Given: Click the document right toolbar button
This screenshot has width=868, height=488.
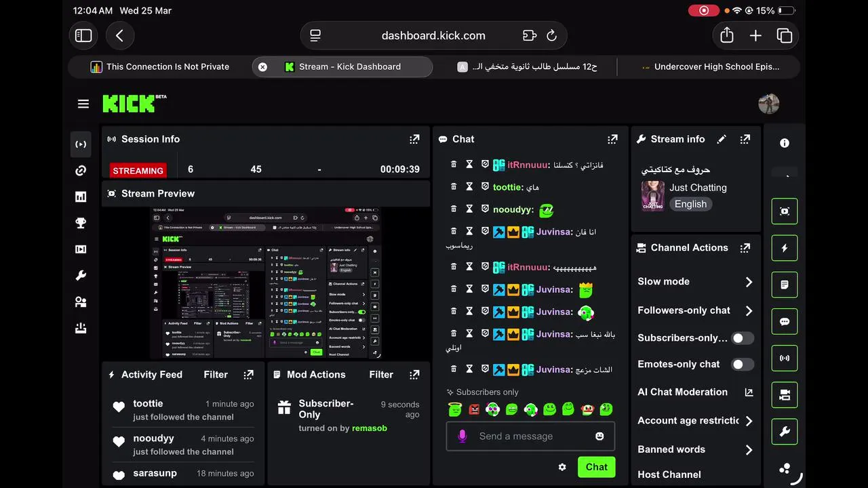Looking at the screenshot, I should 785,285.
